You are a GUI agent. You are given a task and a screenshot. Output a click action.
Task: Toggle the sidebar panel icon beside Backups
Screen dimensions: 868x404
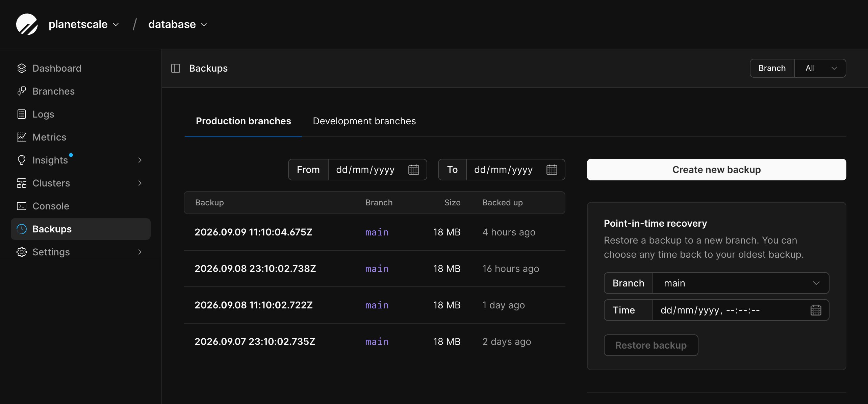tap(176, 68)
